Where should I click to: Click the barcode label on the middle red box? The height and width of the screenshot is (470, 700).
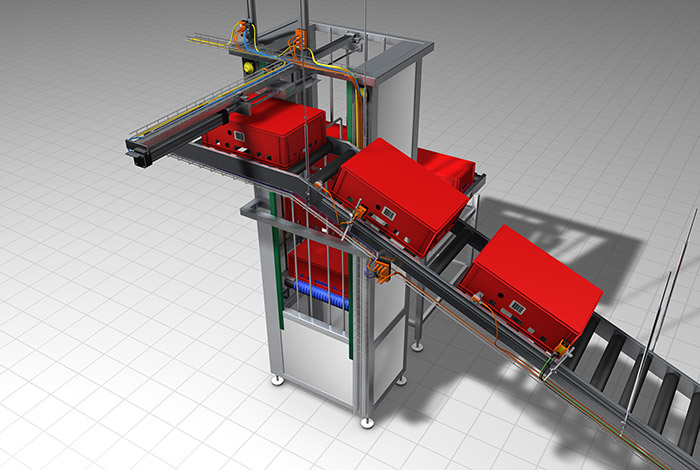(x=386, y=212)
